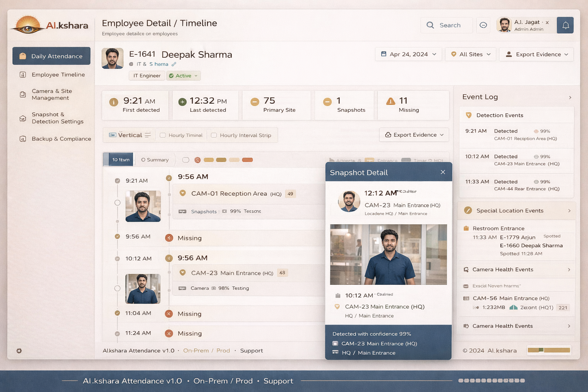Open the top Export Evidence dropdown

tap(536, 54)
